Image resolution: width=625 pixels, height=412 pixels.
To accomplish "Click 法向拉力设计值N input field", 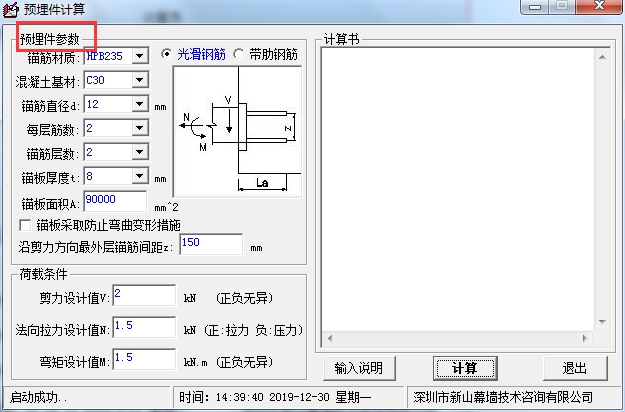I will pyautogui.click(x=144, y=327).
